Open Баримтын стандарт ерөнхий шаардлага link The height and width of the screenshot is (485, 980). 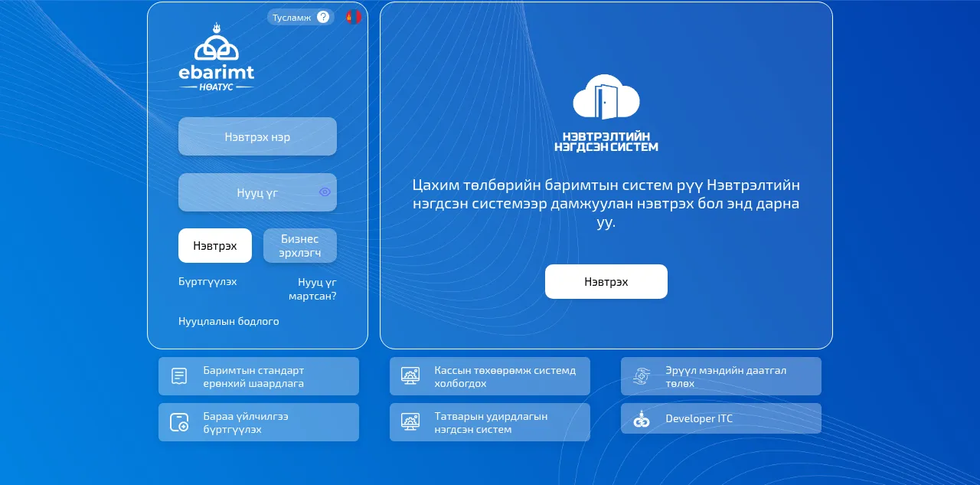point(259,376)
